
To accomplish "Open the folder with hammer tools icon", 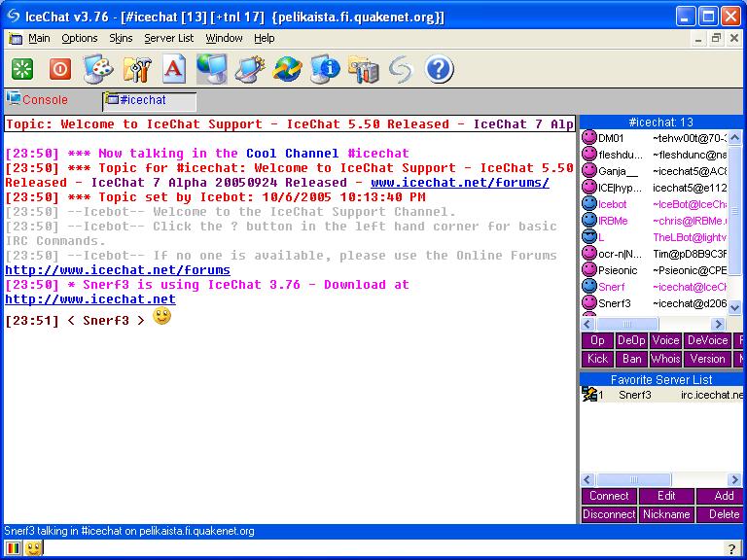I will coord(137,69).
